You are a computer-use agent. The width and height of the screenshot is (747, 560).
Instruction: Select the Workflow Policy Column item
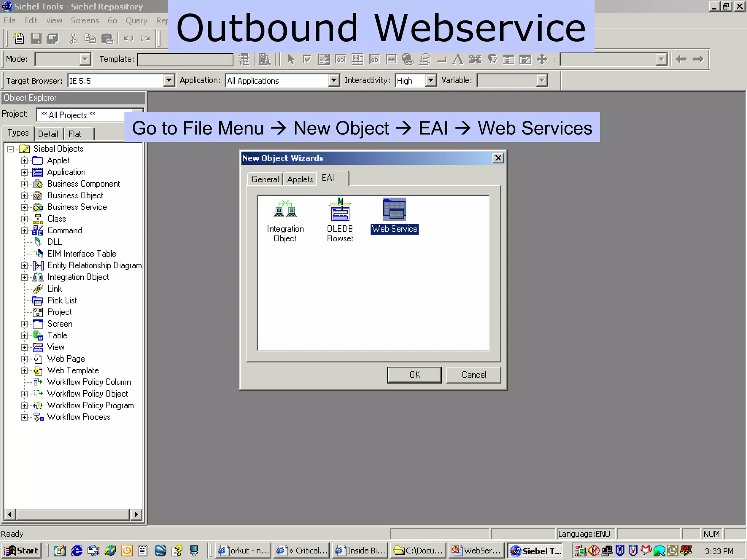(89, 382)
